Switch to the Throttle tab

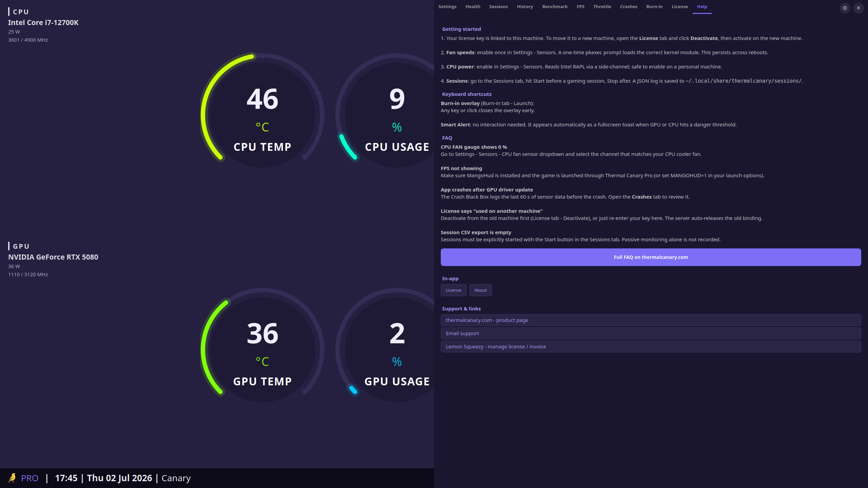click(x=602, y=6)
